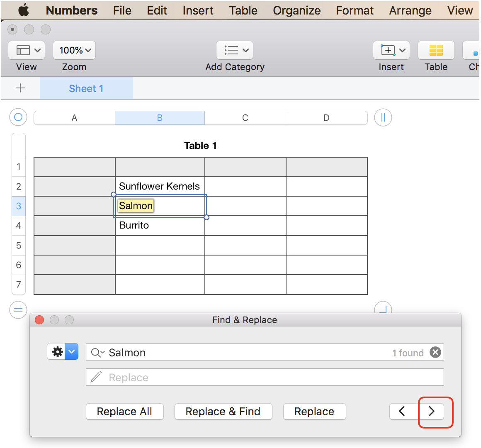Image resolution: width=481 pixels, height=448 pixels.
Task: Open the View toolbar dropdown
Action: tap(27, 50)
